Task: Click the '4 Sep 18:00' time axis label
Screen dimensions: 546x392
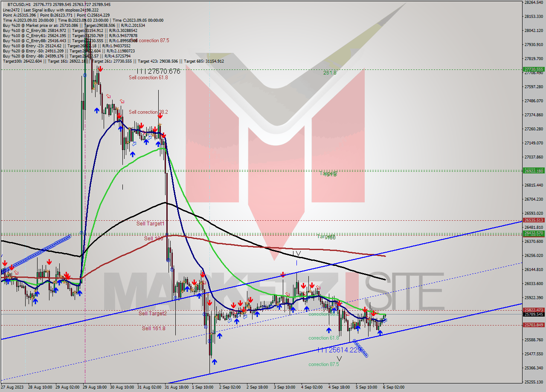Action: tap(339, 387)
